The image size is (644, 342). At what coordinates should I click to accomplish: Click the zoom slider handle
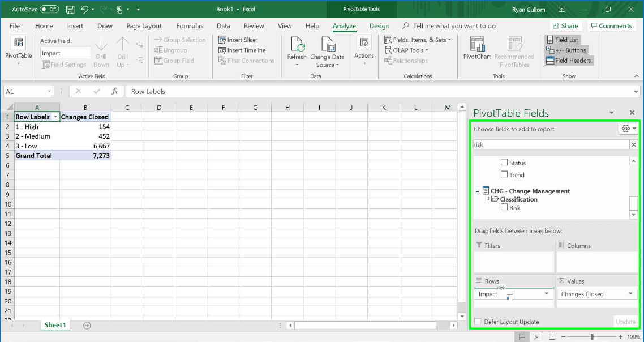pyautogui.click(x=592, y=337)
